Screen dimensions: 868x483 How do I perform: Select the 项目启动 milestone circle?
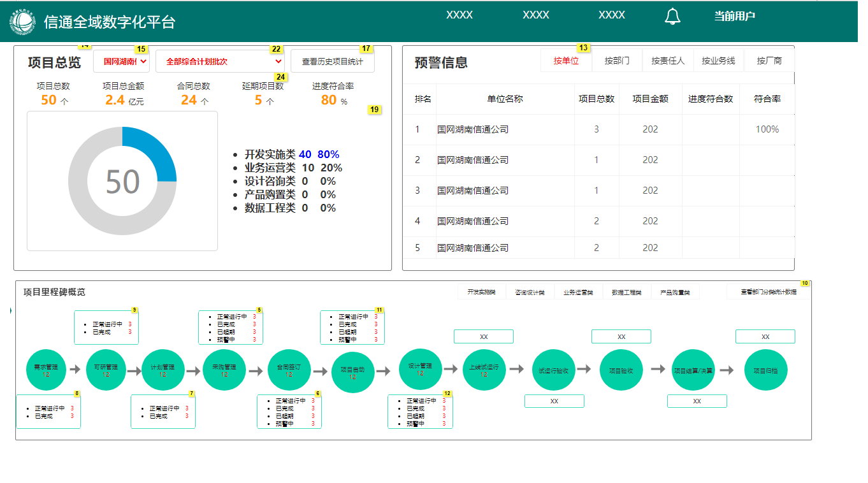(352, 372)
